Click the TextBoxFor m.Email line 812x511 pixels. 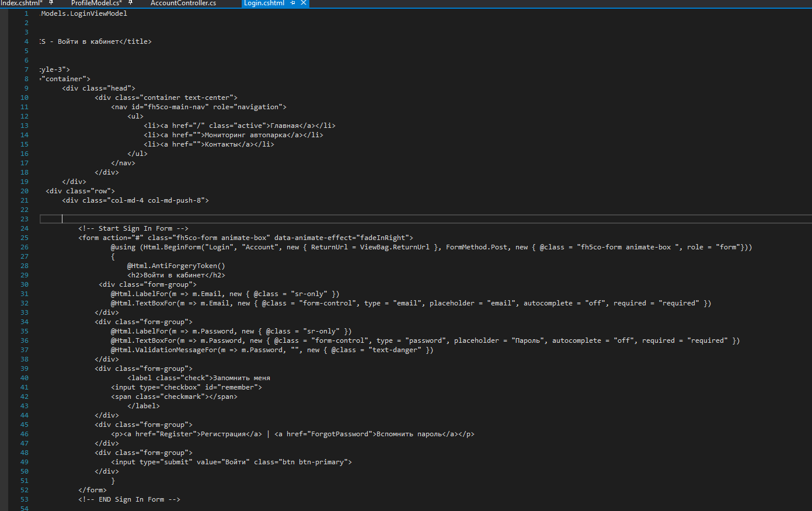point(411,303)
